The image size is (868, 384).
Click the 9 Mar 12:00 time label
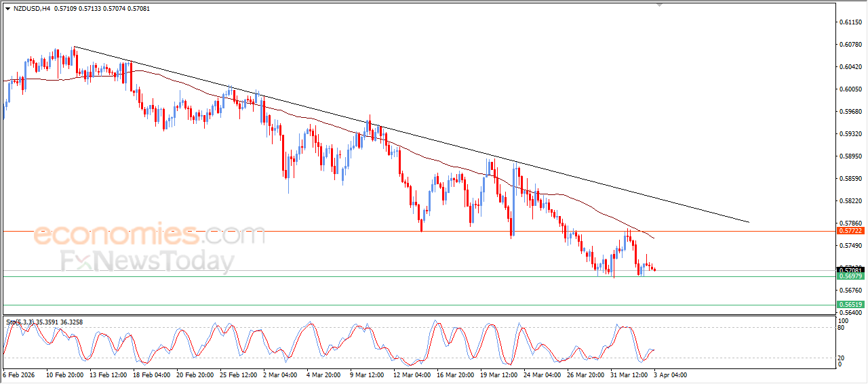click(x=367, y=375)
